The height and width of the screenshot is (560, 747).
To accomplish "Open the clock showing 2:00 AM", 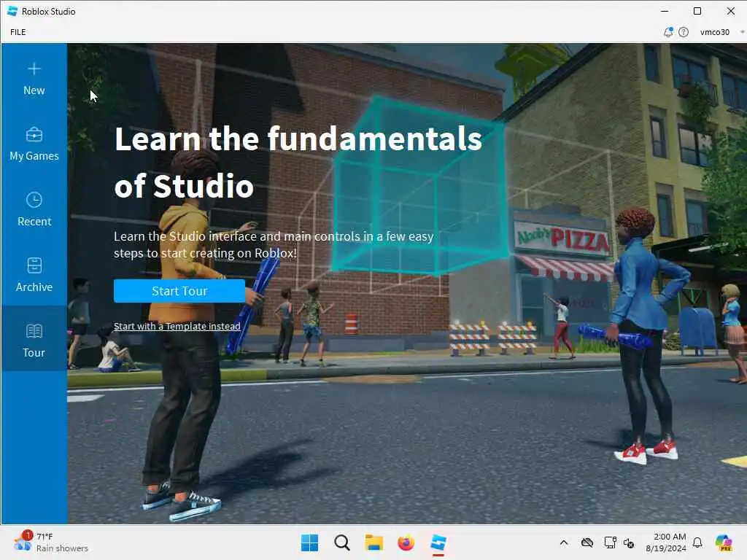I will (665, 542).
